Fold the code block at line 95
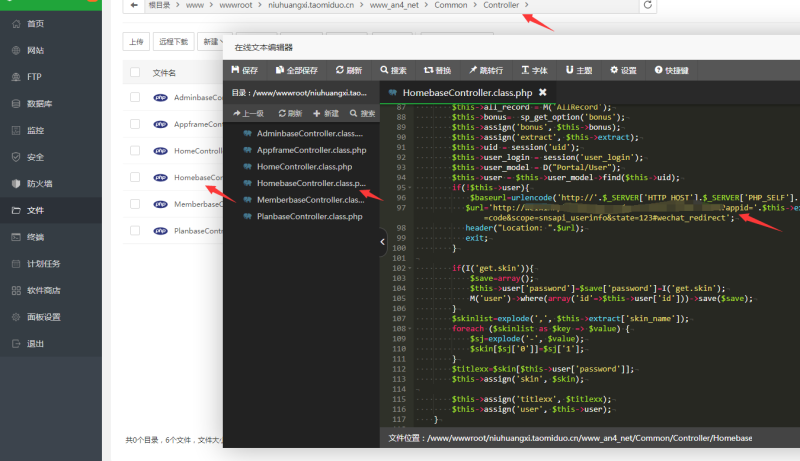 pyautogui.click(x=410, y=188)
